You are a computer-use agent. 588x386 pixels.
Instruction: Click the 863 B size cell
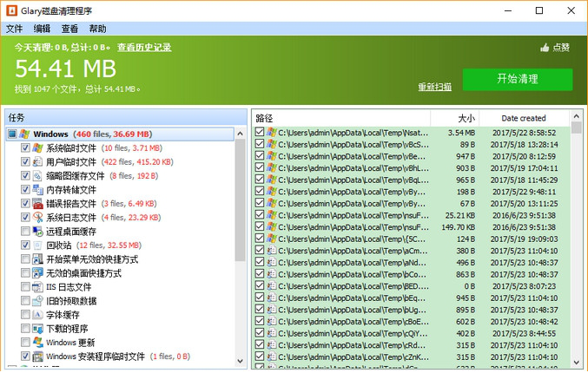(466, 274)
